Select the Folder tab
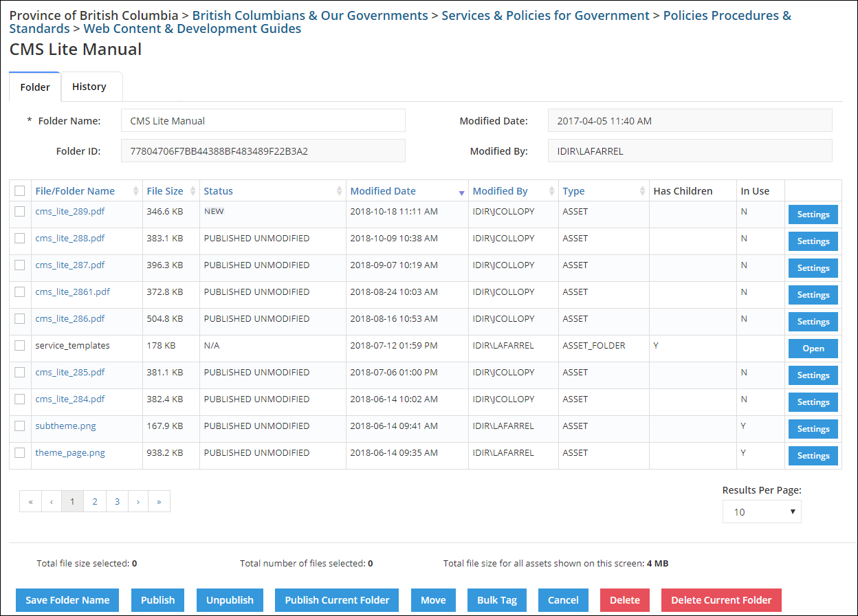858x616 pixels. pyautogui.click(x=35, y=87)
